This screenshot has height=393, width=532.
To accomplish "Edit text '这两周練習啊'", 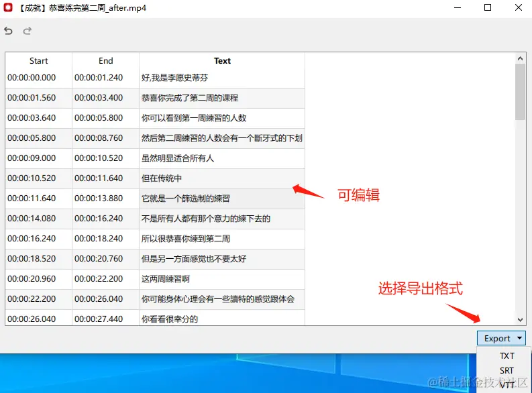I will coord(222,279).
